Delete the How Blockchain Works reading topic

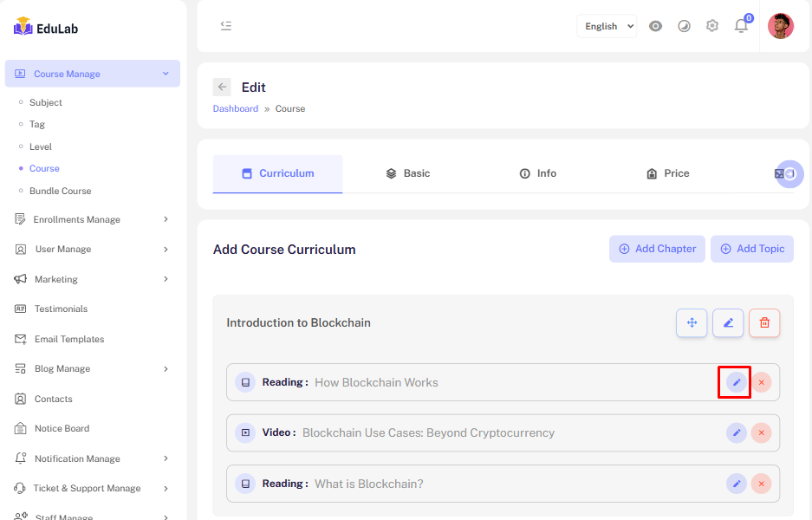761,382
